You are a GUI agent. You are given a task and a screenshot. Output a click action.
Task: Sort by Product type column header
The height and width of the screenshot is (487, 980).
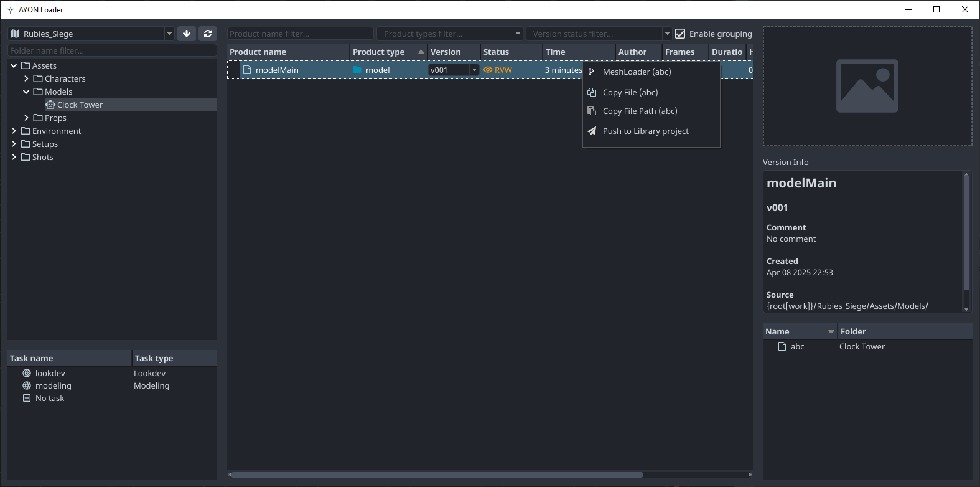tap(389, 52)
